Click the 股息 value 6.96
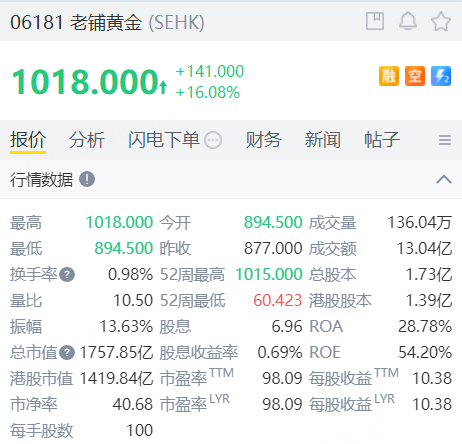The height and width of the screenshot is (444, 462). pyautogui.click(x=287, y=326)
